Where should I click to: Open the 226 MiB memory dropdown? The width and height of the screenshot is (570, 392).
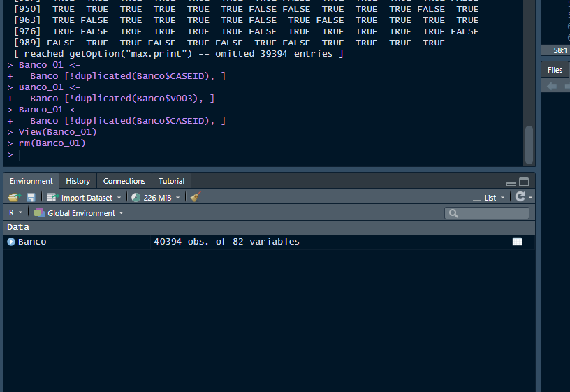(x=161, y=198)
